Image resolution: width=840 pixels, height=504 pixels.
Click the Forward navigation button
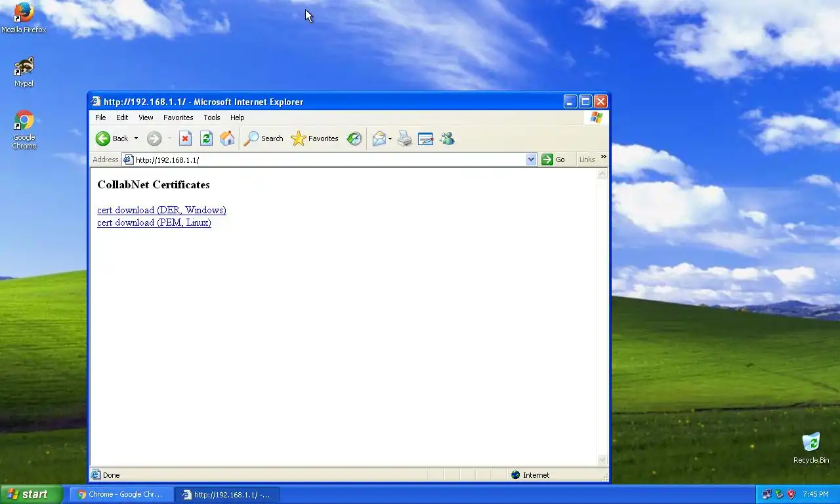tap(154, 138)
